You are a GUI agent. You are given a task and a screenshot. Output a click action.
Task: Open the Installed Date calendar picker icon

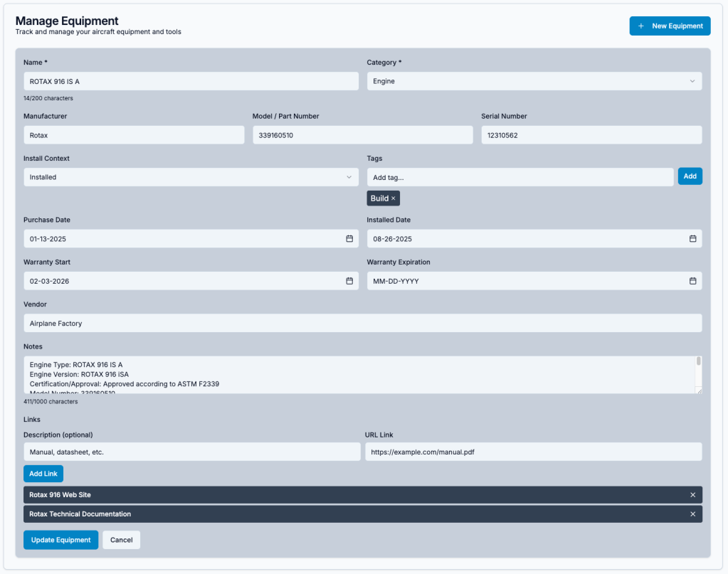(692, 239)
